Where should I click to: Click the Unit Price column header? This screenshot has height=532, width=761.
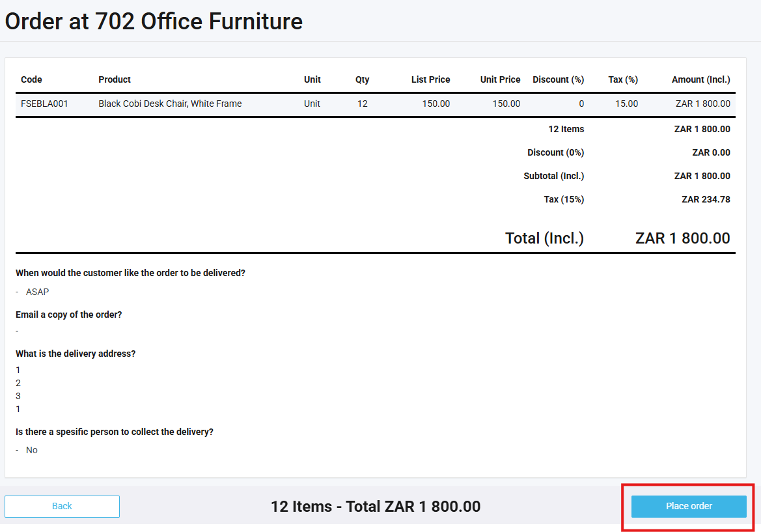coord(500,79)
